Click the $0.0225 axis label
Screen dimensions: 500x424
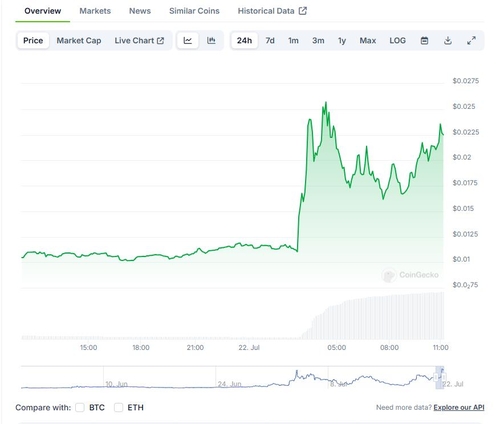click(466, 132)
